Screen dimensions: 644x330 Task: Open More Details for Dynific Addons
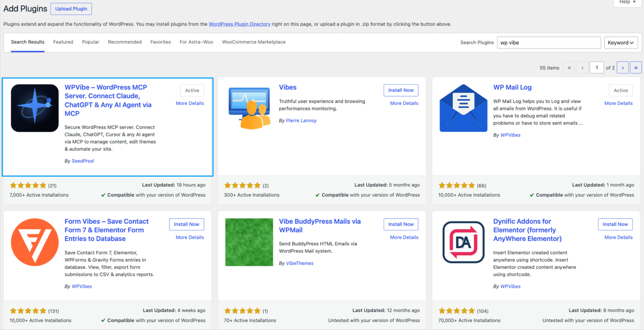619,237
